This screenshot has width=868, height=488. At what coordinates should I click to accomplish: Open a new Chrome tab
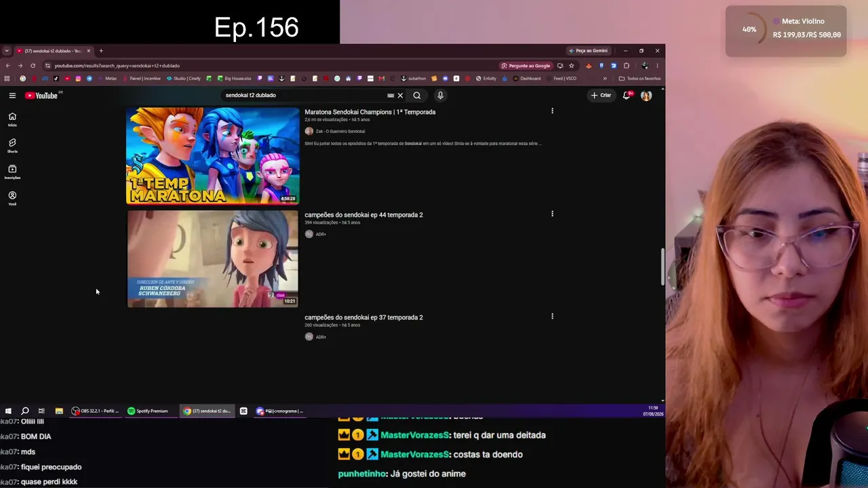[101, 51]
